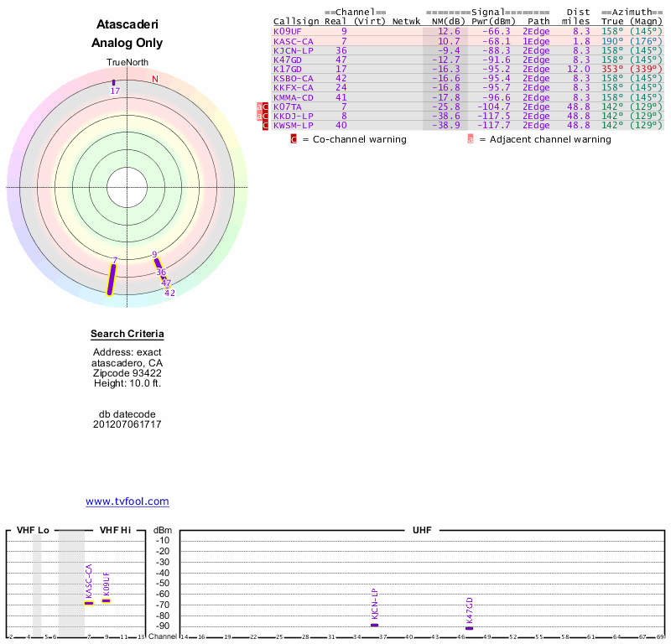
Task: Click the KJCN-LP signal bar in UHF chart
Action: (x=374, y=625)
